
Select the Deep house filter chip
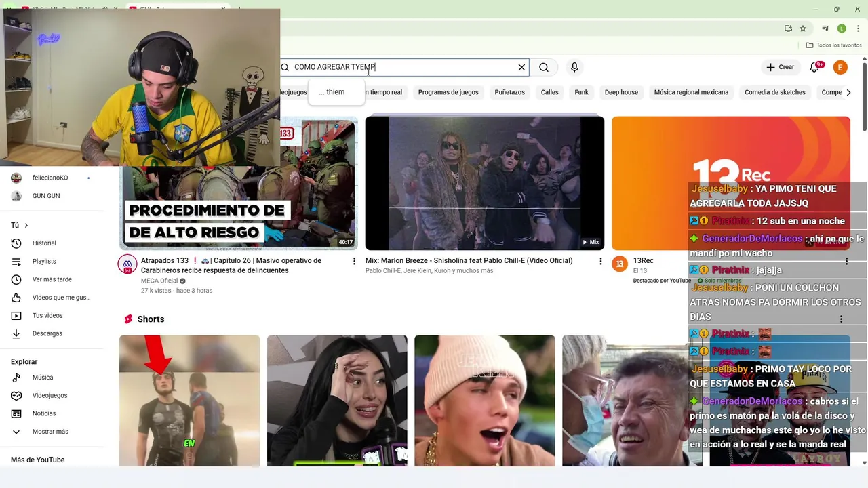point(621,92)
